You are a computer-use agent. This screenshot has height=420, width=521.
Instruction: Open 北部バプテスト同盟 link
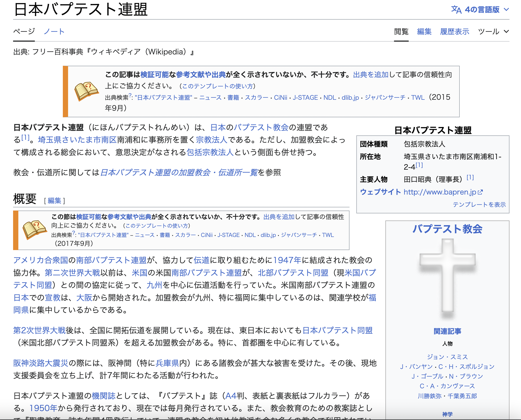[293, 273]
